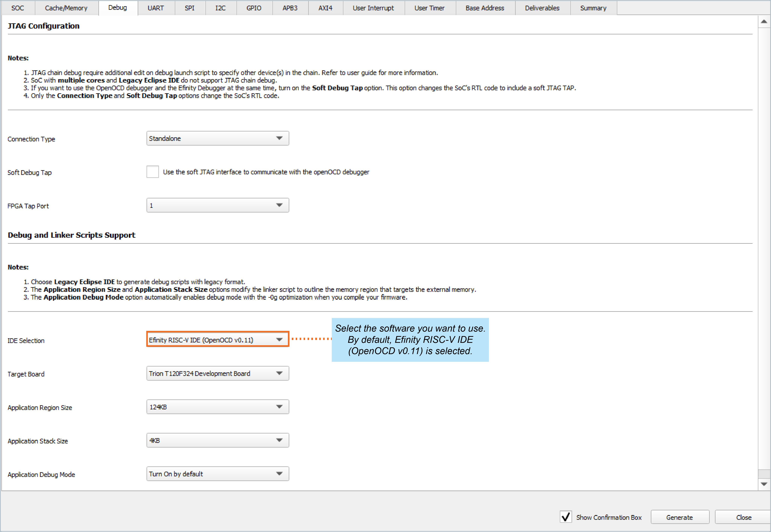Open the FPGA Tap Port dropdown
Screen dimensions: 771x532
pyautogui.click(x=217, y=205)
